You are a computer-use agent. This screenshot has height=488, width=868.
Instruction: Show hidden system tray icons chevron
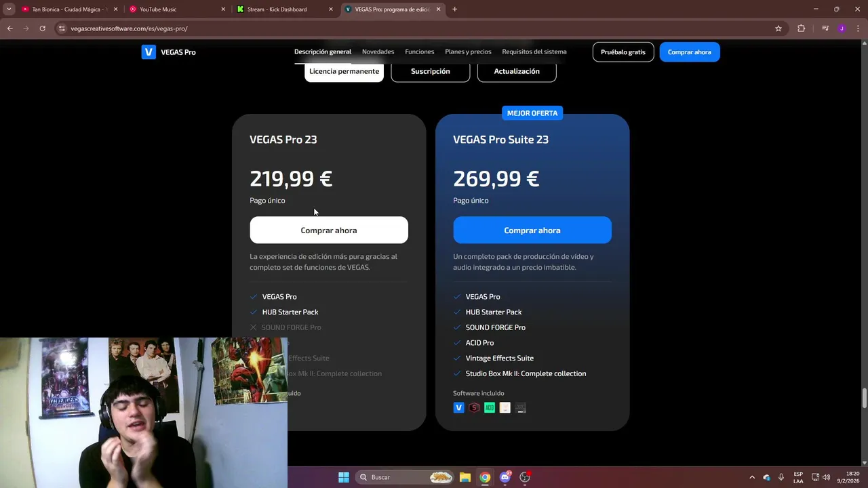point(752,477)
